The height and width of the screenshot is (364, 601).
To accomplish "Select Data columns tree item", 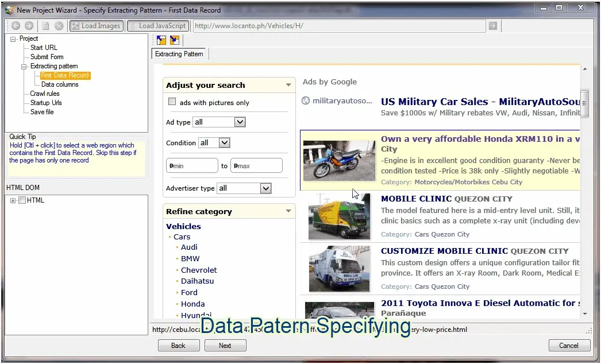I will [x=60, y=84].
